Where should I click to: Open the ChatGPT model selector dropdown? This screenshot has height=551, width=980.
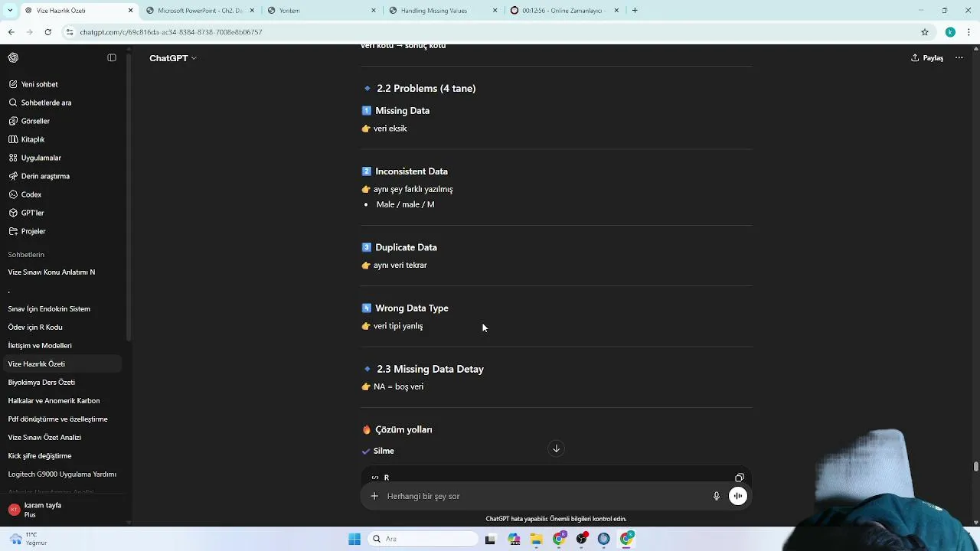click(x=173, y=58)
